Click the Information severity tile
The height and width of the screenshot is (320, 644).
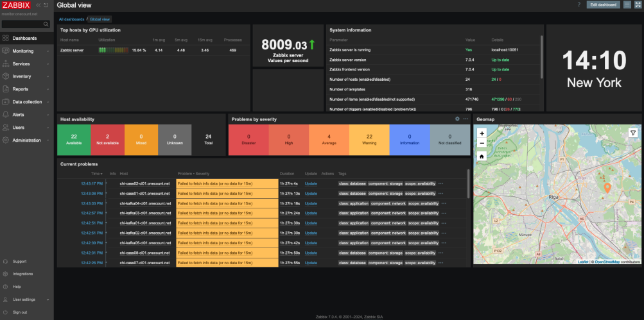pos(410,140)
